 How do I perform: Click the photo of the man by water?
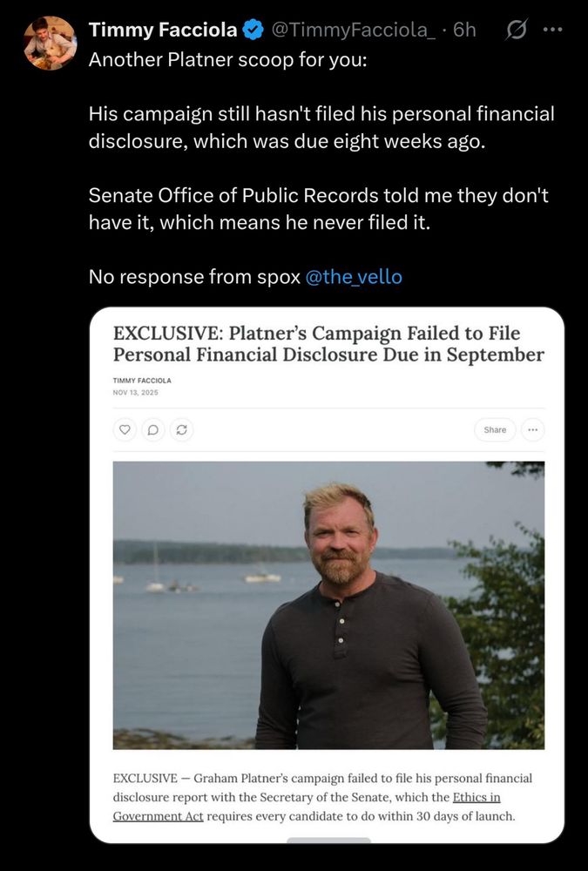(x=328, y=604)
